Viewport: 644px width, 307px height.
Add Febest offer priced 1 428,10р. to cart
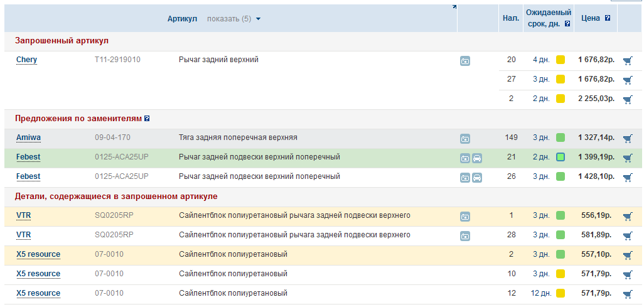[628, 177]
